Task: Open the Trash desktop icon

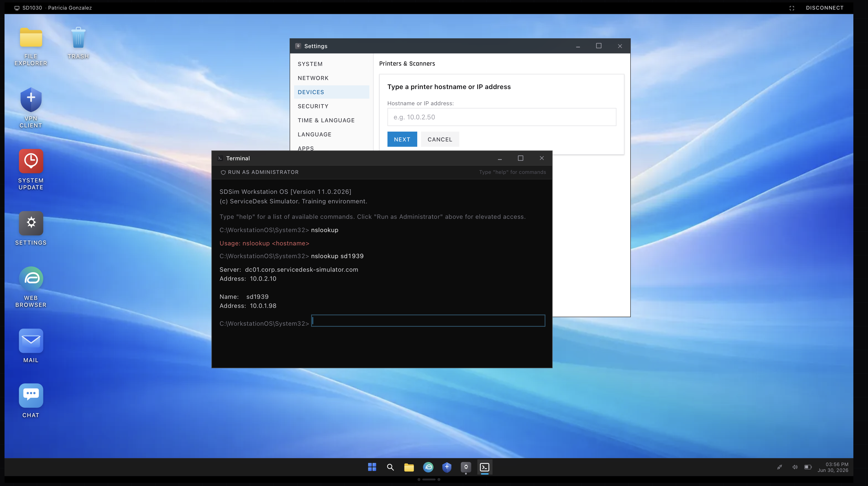Action: [x=78, y=43]
